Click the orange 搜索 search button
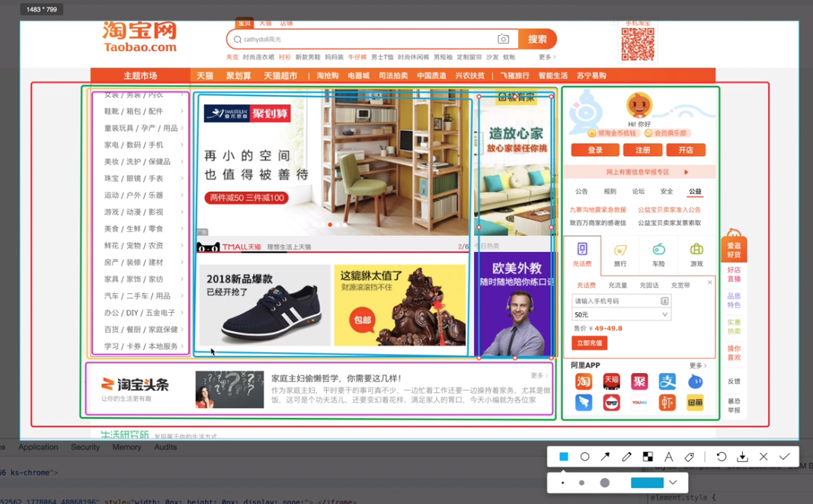This screenshot has width=813, height=504. [537, 39]
